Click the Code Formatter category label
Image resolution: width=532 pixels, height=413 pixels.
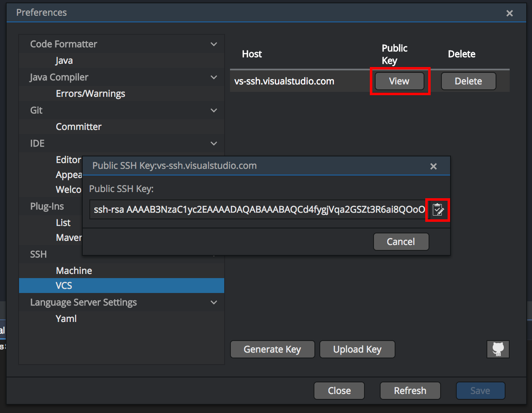point(64,44)
